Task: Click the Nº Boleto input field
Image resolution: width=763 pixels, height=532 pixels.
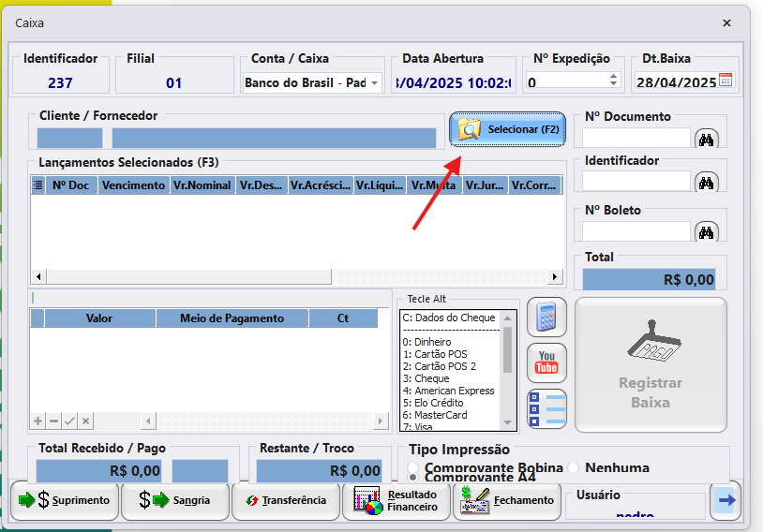Action: (x=636, y=231)
